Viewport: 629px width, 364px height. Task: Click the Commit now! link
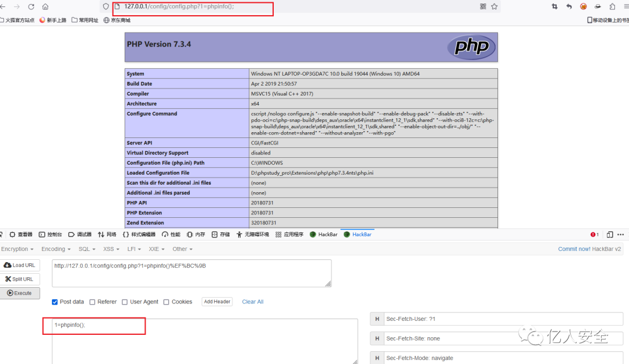pyautogui.click(x=574, y=249)
